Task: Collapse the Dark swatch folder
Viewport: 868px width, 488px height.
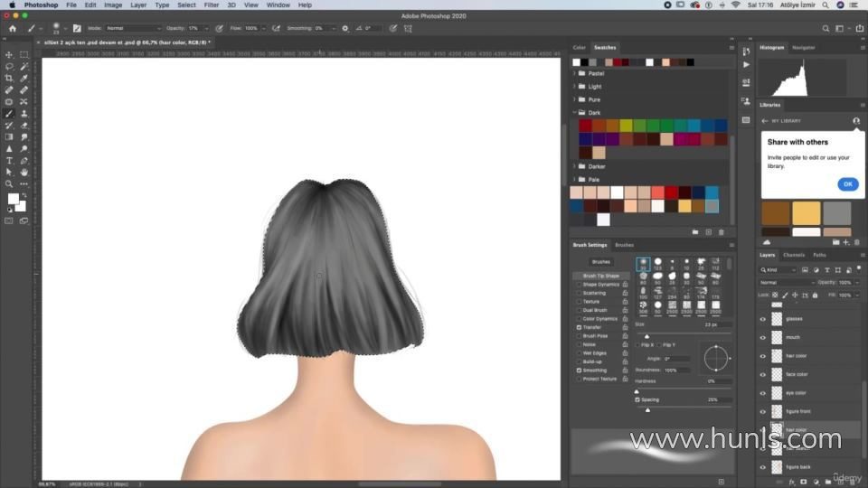Action: [x=574, y=113]
